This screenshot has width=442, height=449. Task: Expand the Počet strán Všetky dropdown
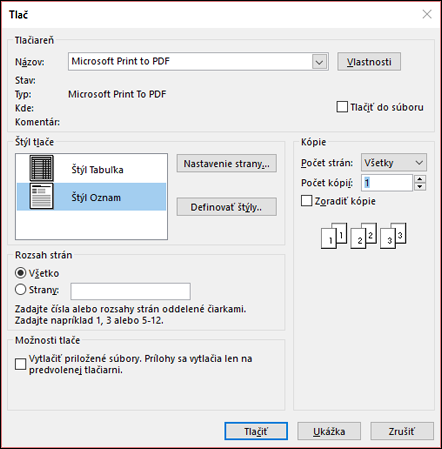[394, 163]
